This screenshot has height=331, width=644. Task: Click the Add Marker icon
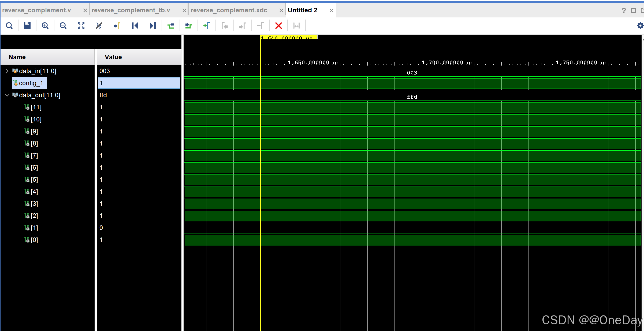pyautogui.click(x=207, y=26)
